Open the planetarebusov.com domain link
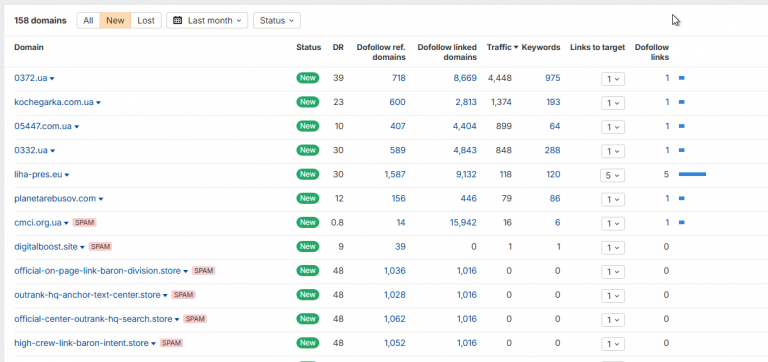The width and height of the screenshot is (768, 362). point(55,198)
